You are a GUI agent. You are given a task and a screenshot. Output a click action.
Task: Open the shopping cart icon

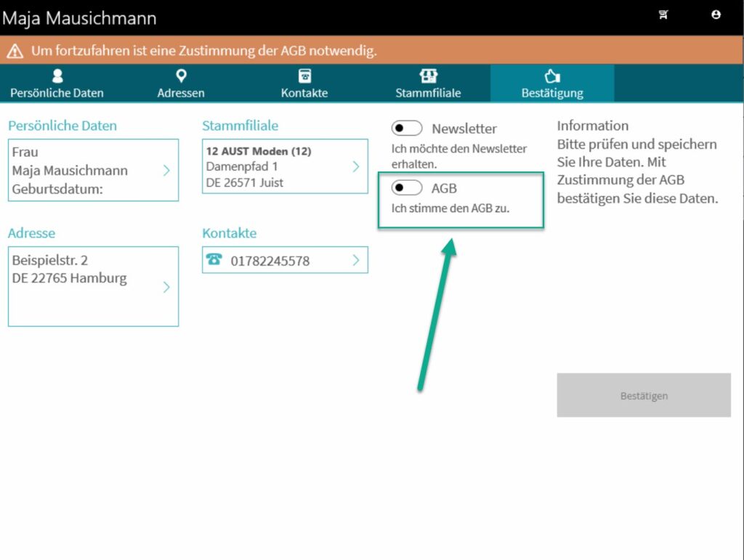click(x=663, y=15)
